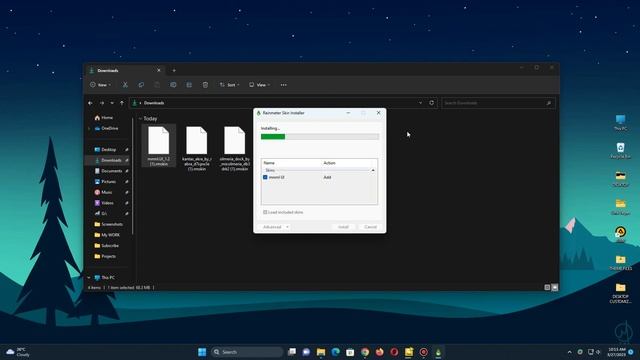The height and width of the screenshot is (360, 640).
Task: Open Microsoft Edge from taskbar
Action: (336, 352)
